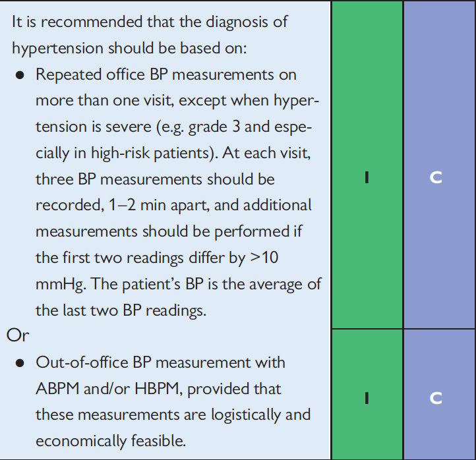Click the line "the last two BP readings."

point(121,310)
